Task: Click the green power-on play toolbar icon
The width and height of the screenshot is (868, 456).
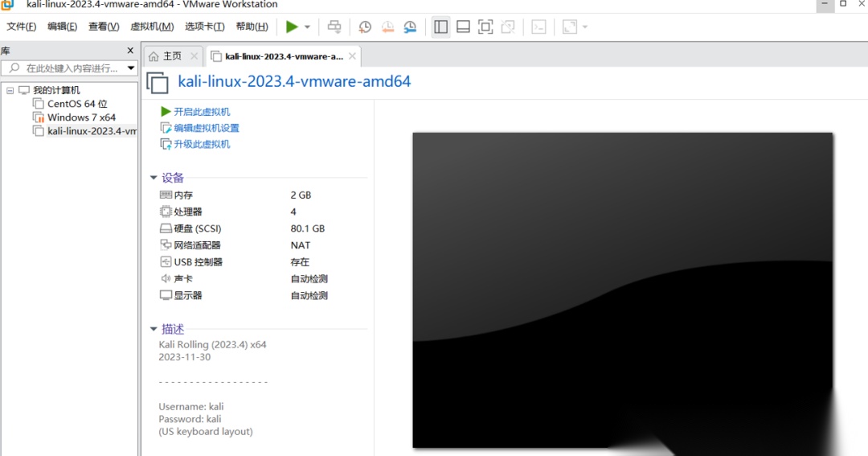Action: 292,27
